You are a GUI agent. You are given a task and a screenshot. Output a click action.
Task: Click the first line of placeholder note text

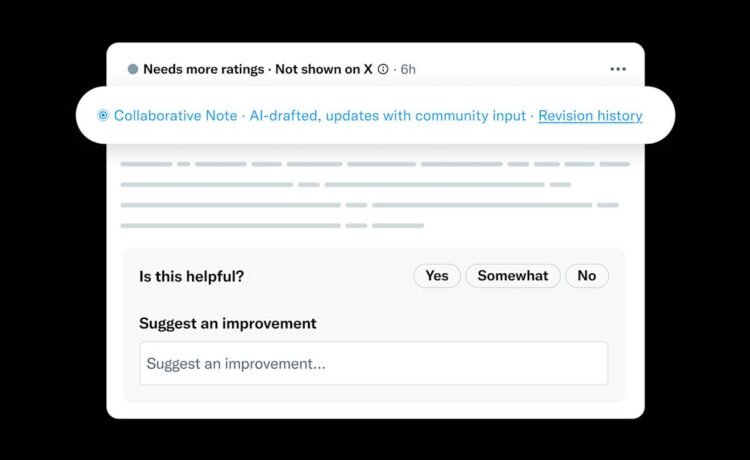[x=375, y=163]
